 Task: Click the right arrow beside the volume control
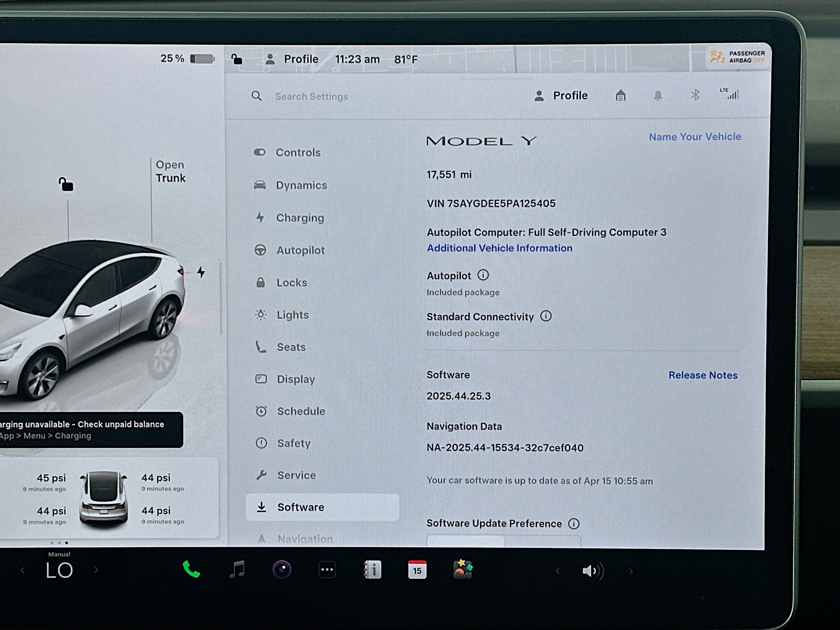(x=631, y=570)
